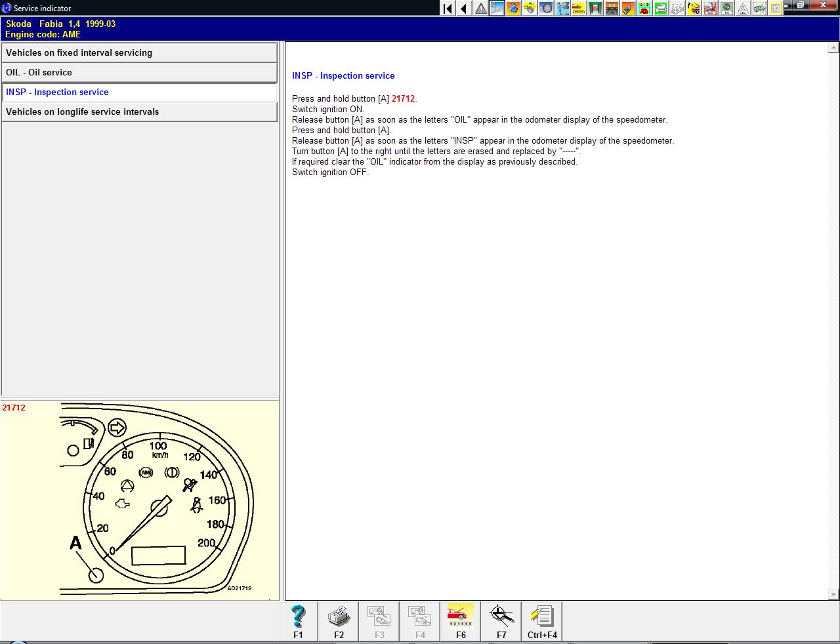Print the page with the F2 printer button
The image size is (840, 644).
339,621
